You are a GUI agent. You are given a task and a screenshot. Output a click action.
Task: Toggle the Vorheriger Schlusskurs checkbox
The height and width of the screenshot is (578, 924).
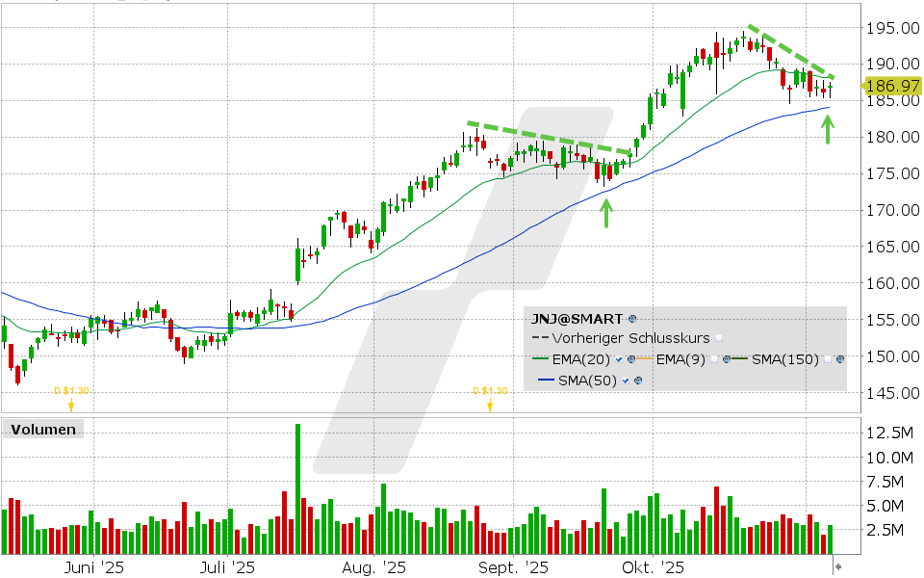point(719,339)
